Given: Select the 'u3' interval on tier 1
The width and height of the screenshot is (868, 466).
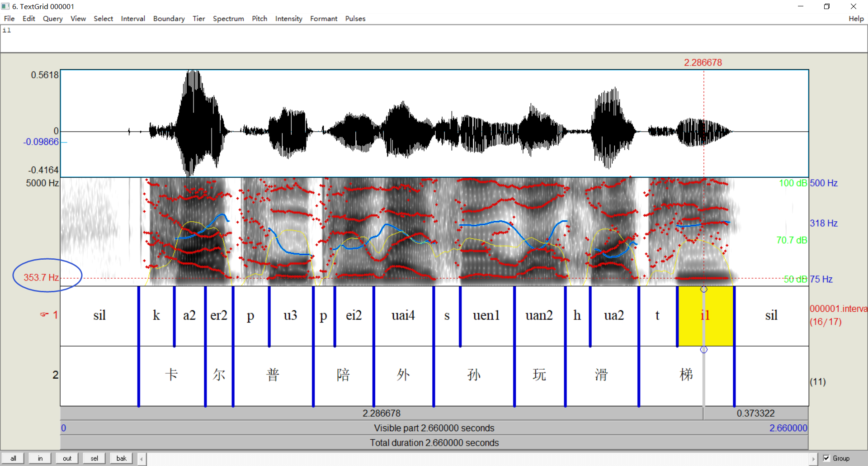Looking at the screenshot, I should click(291, 315).
